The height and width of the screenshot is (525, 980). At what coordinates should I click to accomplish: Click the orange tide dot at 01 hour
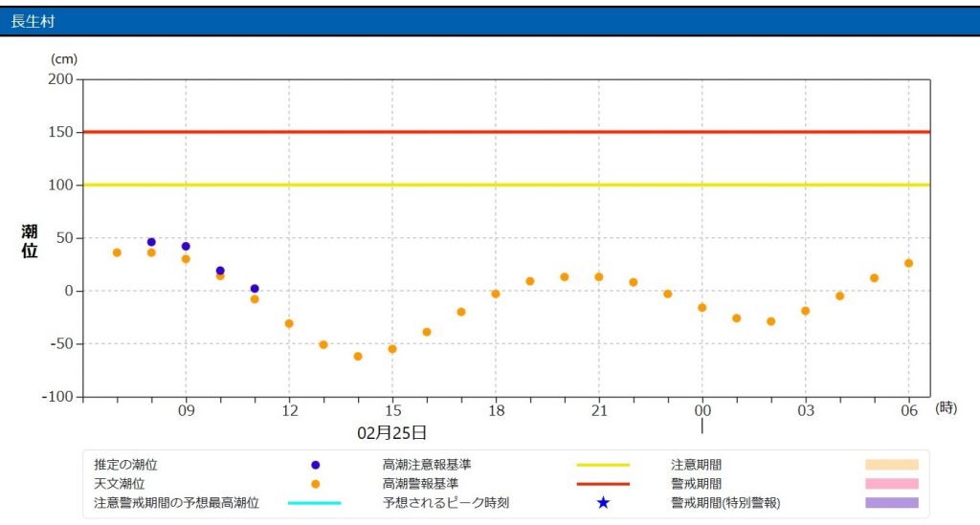pyautogui.click(x=737, y=318)
